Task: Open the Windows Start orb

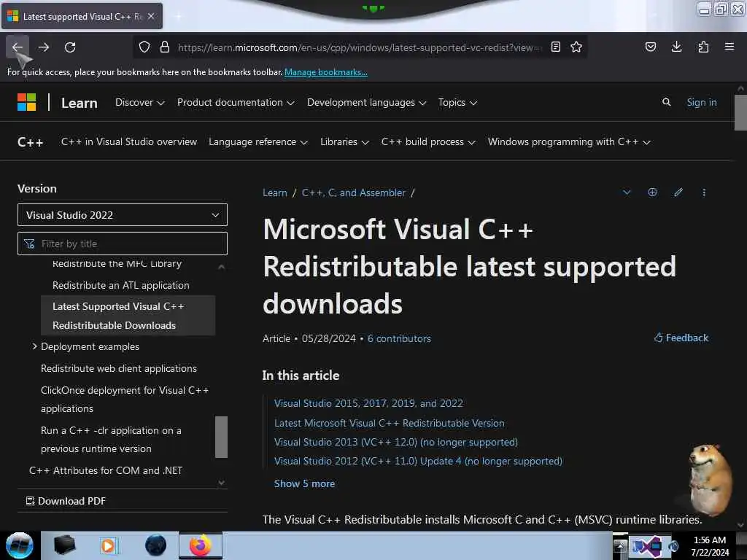Action: (x=20, y=545)
